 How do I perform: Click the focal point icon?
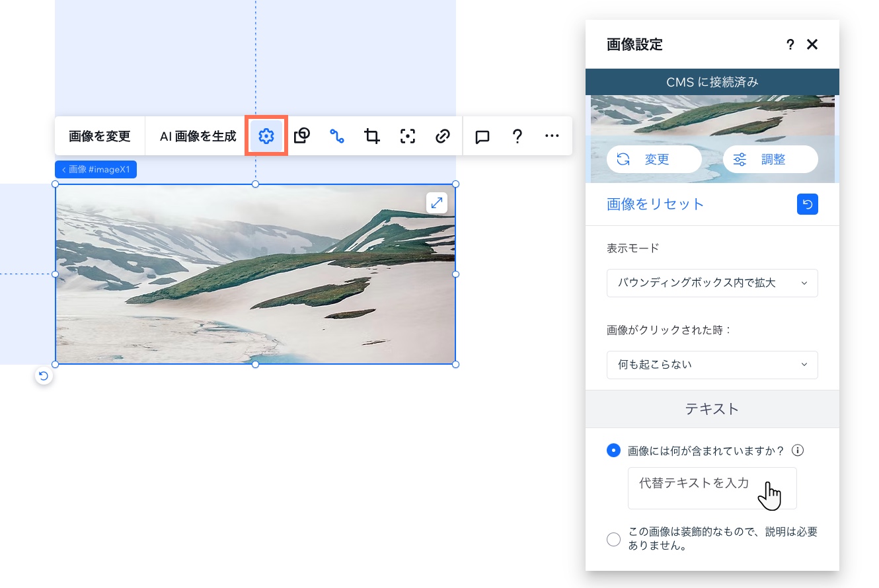pyautogui.click(x=407, y=135)
